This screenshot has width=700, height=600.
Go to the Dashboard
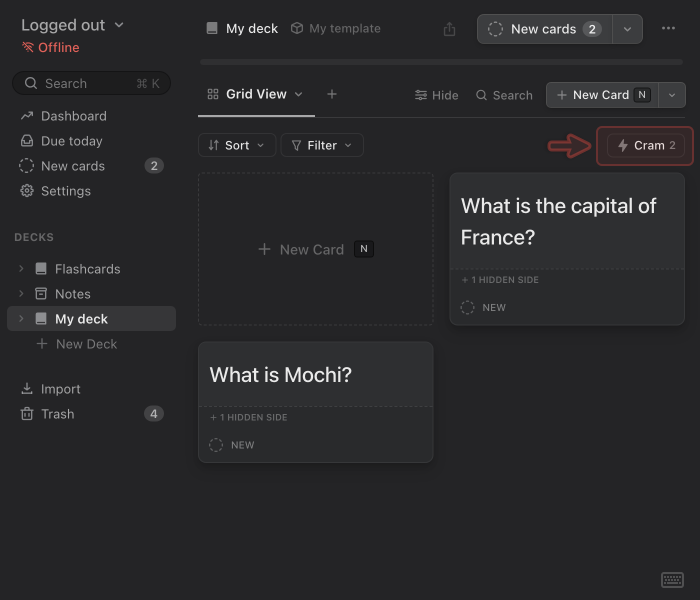tap(73, 116)
